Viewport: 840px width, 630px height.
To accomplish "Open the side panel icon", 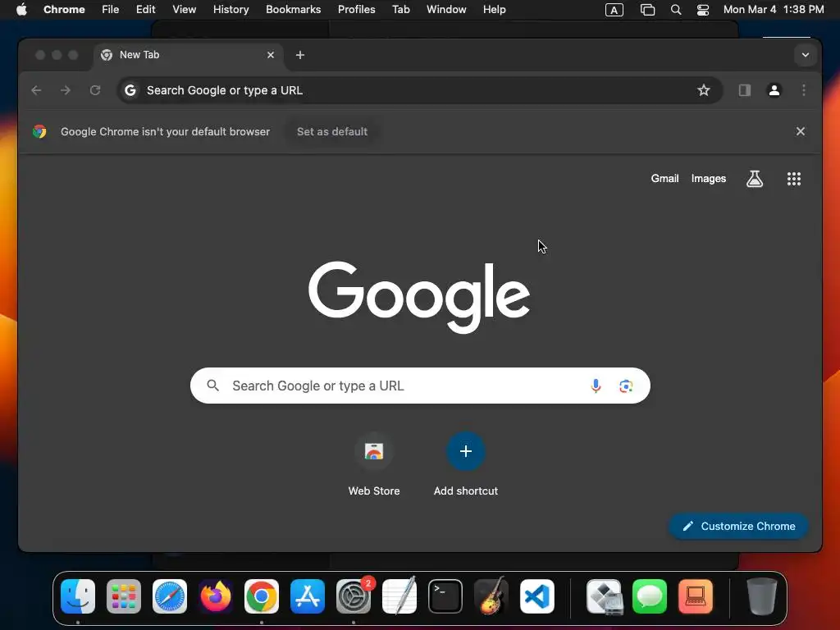I will coord(745,90).
